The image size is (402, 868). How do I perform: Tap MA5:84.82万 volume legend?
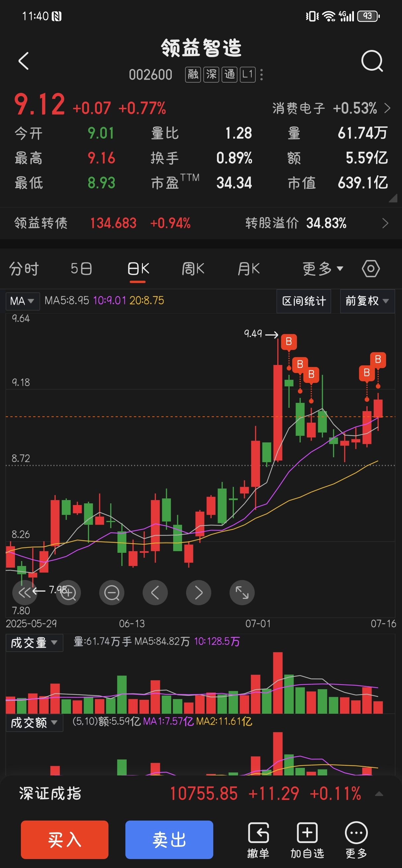click(162, 642)
